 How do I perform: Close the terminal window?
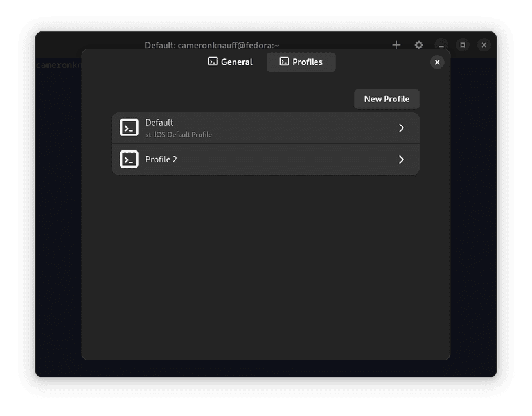coord(484,45)
